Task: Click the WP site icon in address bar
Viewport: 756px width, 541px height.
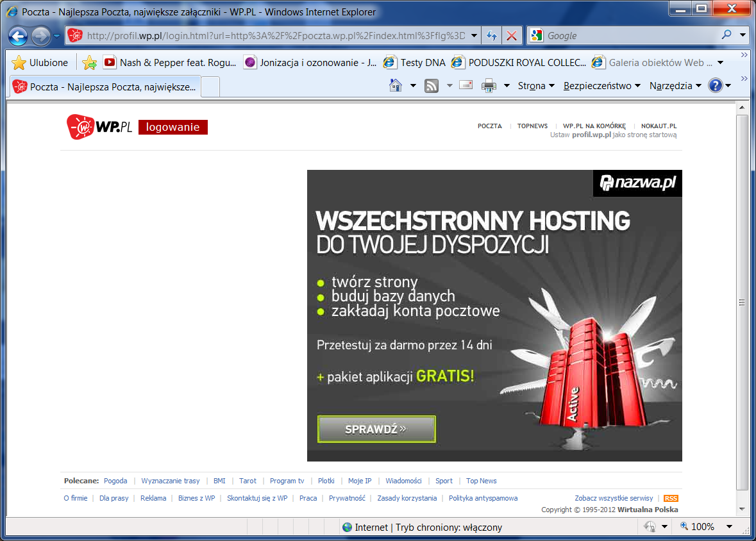Action: click(x=75, y=35)
